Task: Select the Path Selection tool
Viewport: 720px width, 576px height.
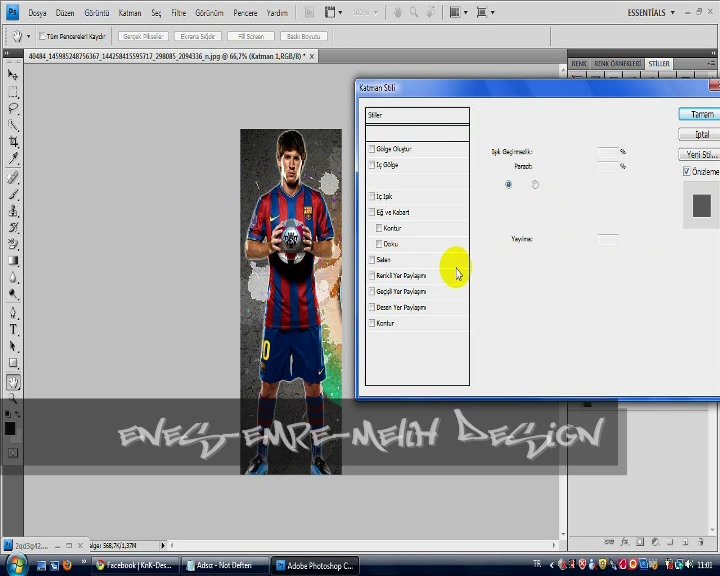Action: 13,346
